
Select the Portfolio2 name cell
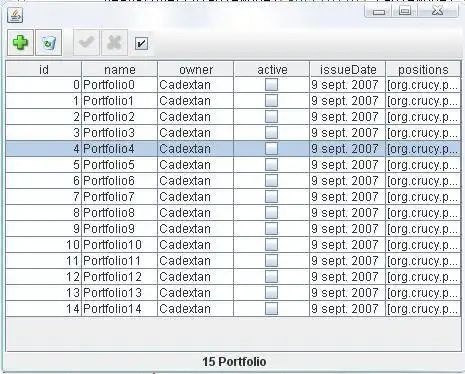click(x=120, y=117)
